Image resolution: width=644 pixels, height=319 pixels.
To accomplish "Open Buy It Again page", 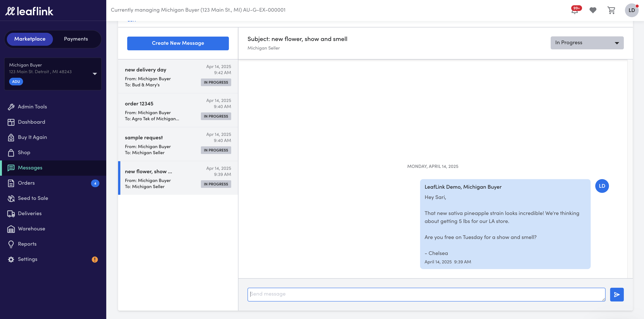I will [x=53, y=137].
